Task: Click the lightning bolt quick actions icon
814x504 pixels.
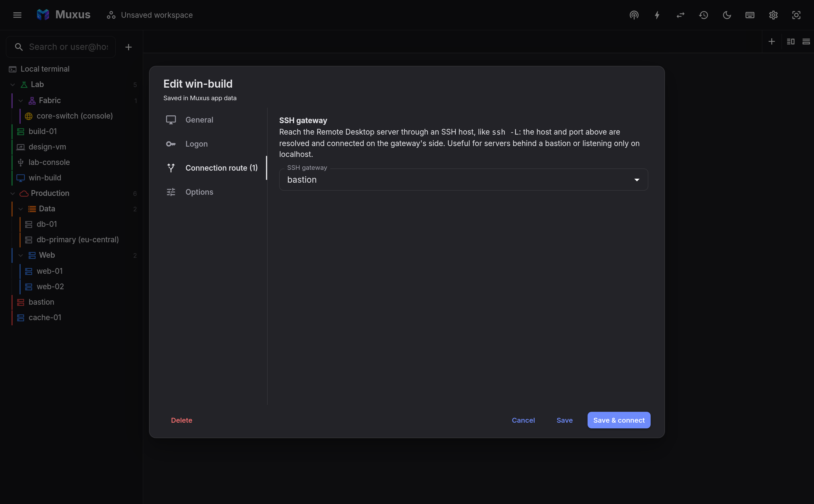Action: pyautogui.click(x=657, y=15)
